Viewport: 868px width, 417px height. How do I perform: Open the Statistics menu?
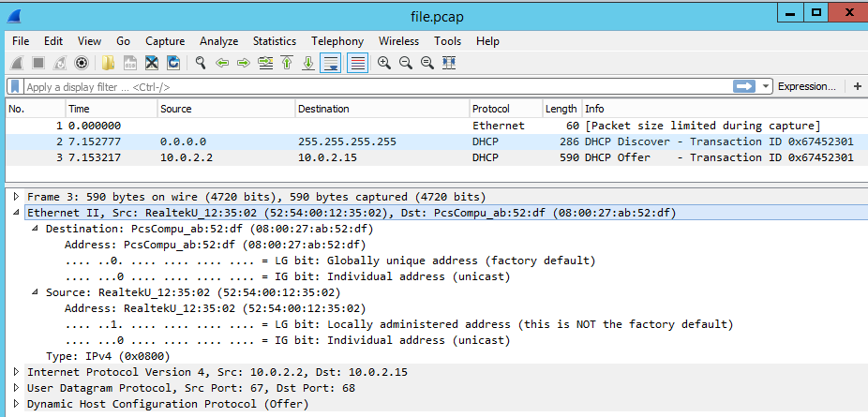coord(275,41)
